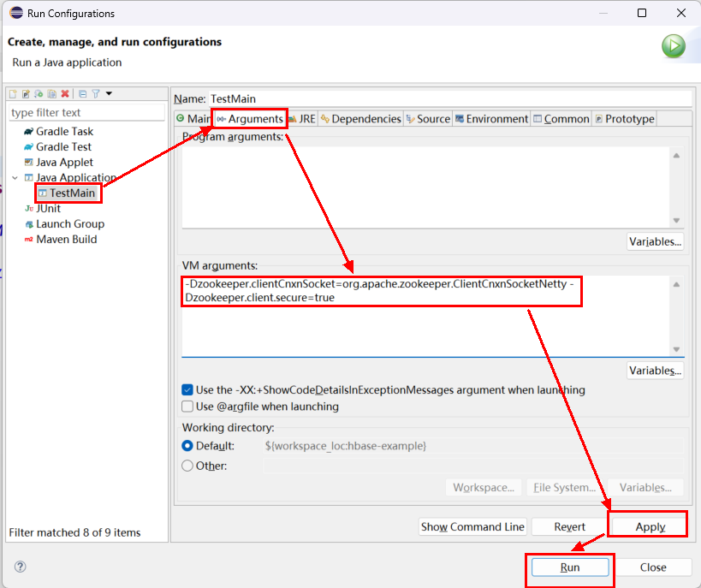701x588 pixels.
Task: Delete selected configuration with red X
Action: tap(65, 93)
